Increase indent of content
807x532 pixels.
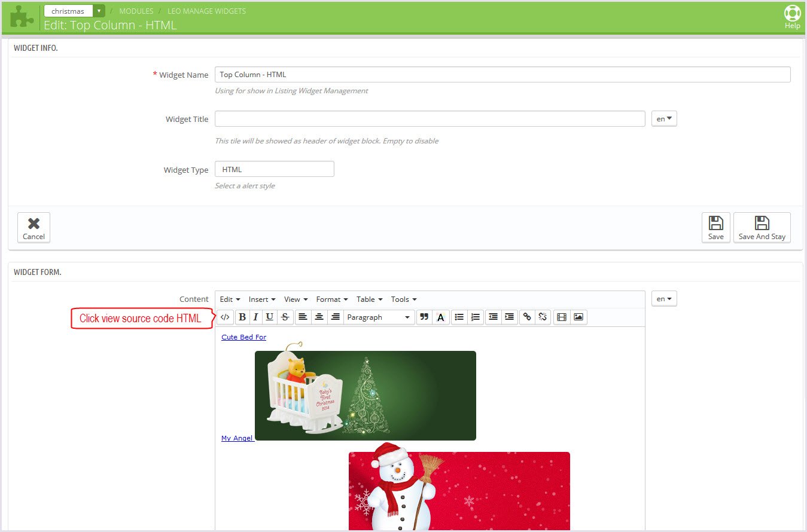click(x=509, y=317)
